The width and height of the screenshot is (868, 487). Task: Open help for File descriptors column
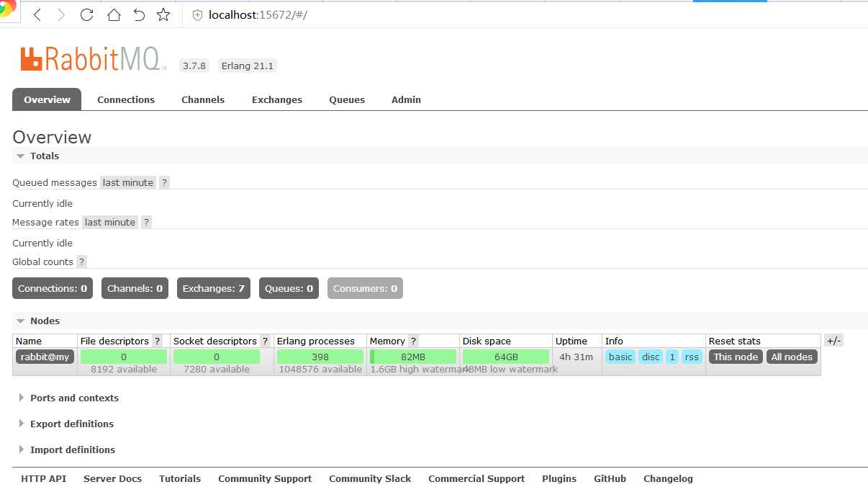pos(157,341)
